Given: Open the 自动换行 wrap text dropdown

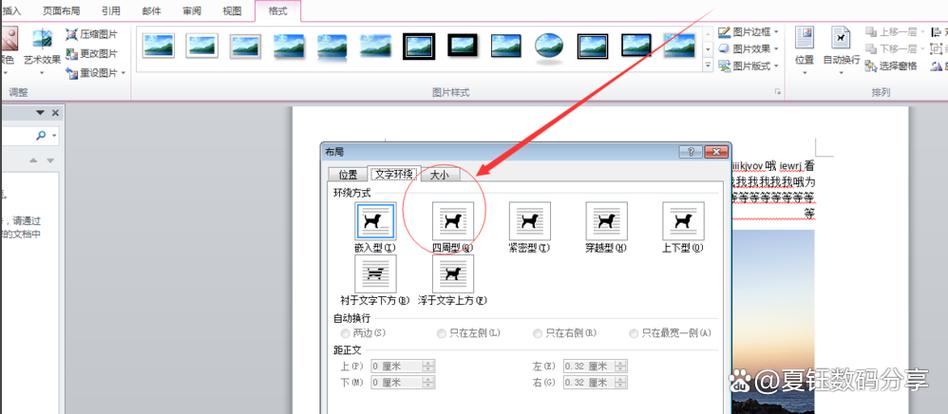Looking at the screenshot, I should (x=841, y=51).
